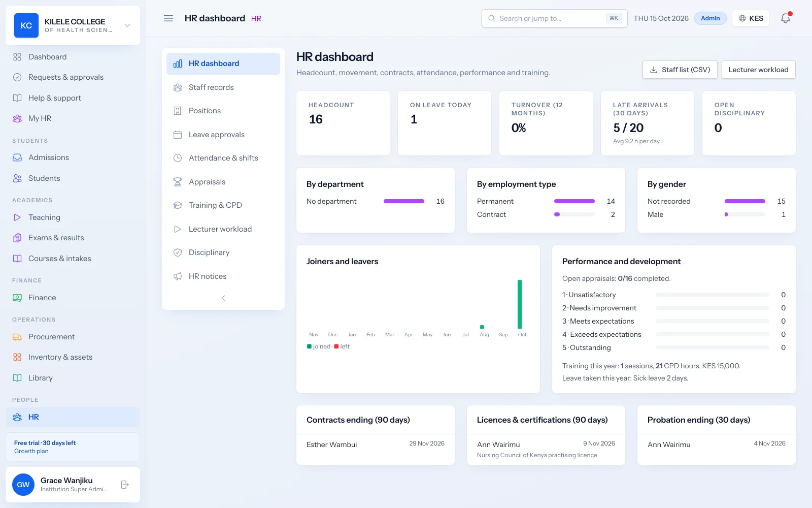The height and width of the screenshot is (508, 812).
Task: Click the Exams & results clipboard icon
Action: coord(17,238)
